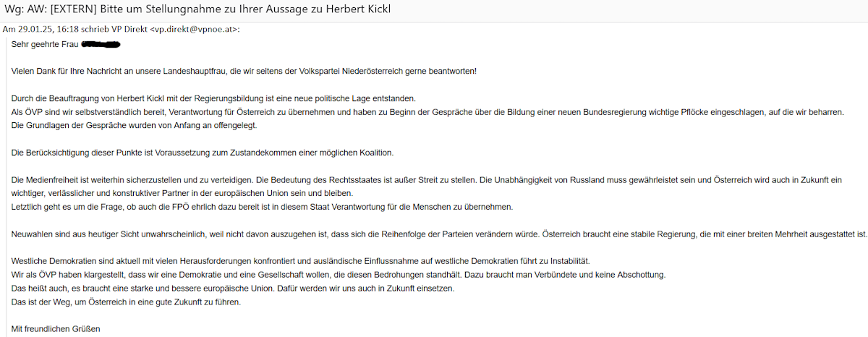Click the vp.direkt@vpnoe.at email address

tap(194, 30)
